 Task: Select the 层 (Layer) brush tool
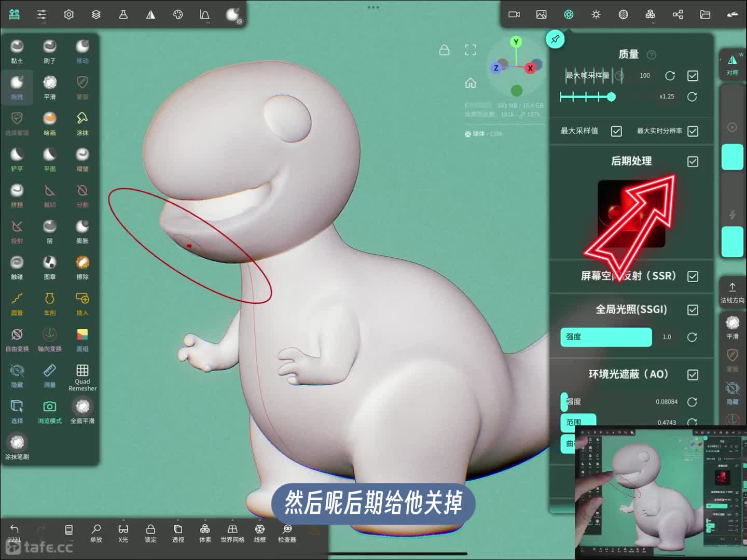(50, 231)
